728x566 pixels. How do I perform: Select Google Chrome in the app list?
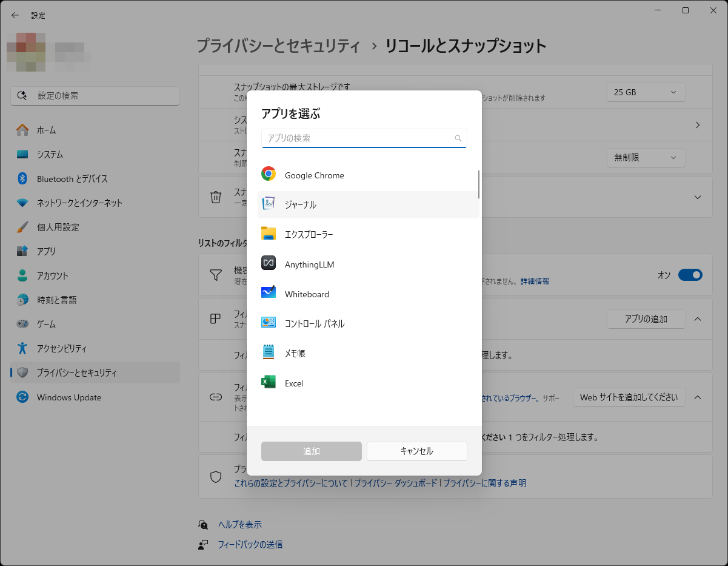pyautogui.click(x=313, y=175)
